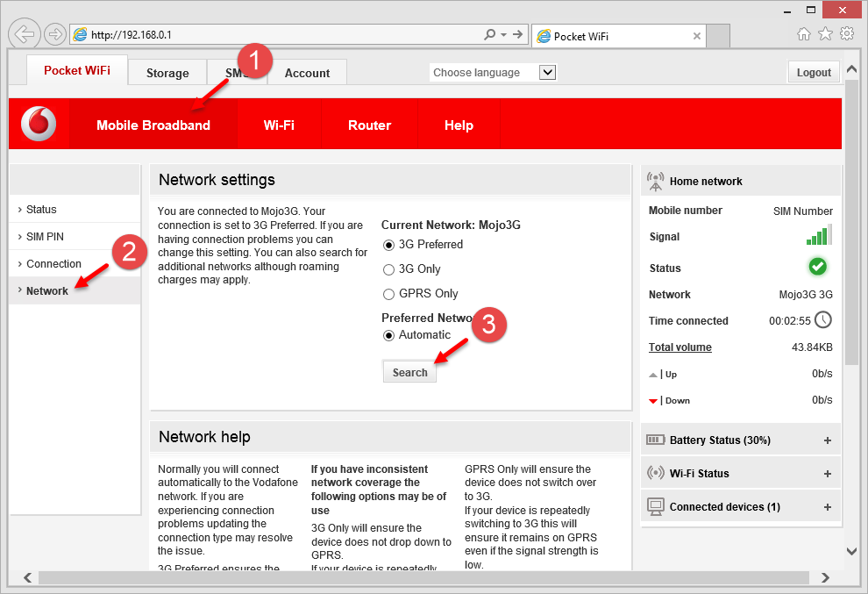Click the SIM Number value

(802, 211)
